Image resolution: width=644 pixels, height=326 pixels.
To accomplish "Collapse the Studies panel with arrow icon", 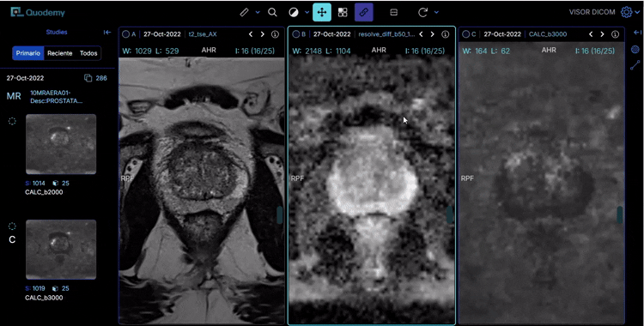I will [x=107, y=33].
